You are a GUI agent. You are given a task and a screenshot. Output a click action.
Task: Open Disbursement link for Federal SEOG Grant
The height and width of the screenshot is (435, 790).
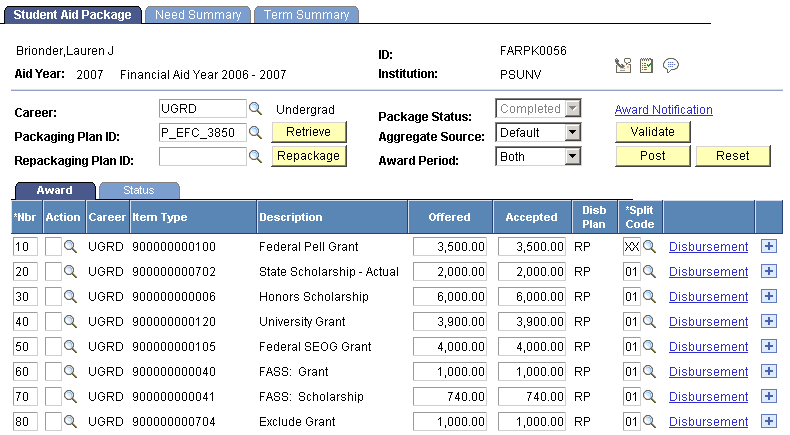708,347
